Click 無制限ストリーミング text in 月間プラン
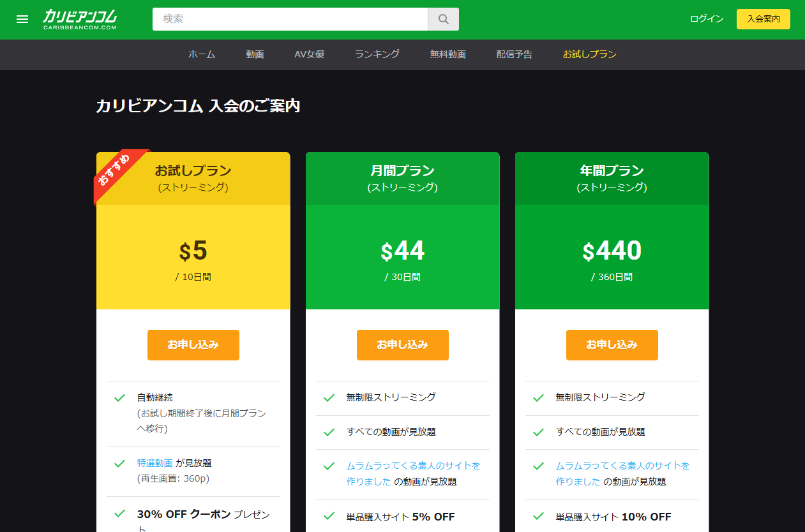 (x=391, y=397)
